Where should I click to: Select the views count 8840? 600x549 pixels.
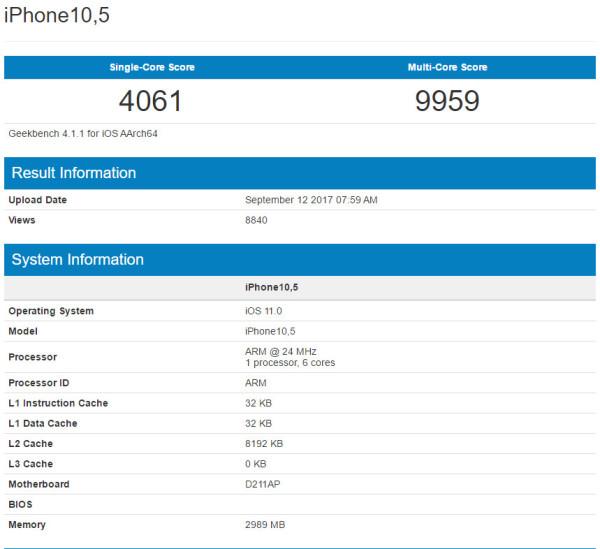point(256,220)
